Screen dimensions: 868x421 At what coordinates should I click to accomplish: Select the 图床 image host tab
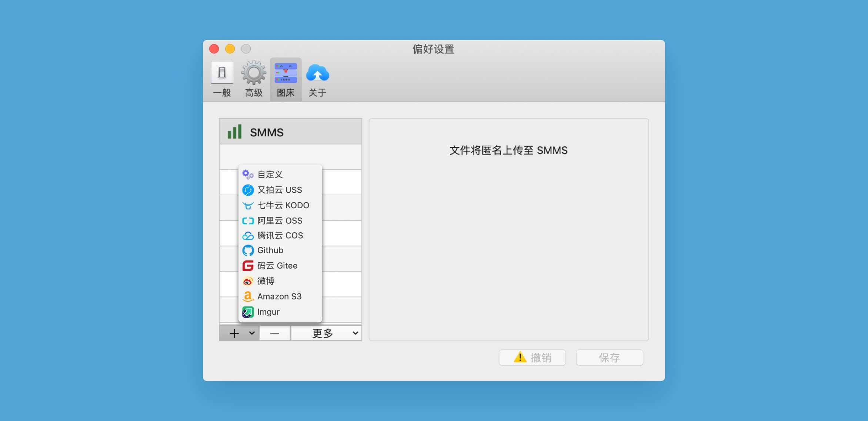click(286, 79)
